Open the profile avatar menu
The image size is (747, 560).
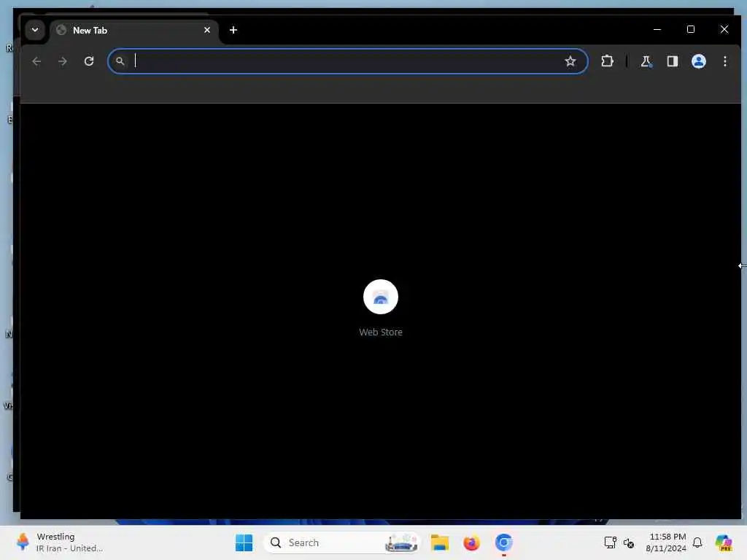tap(698, 61)
